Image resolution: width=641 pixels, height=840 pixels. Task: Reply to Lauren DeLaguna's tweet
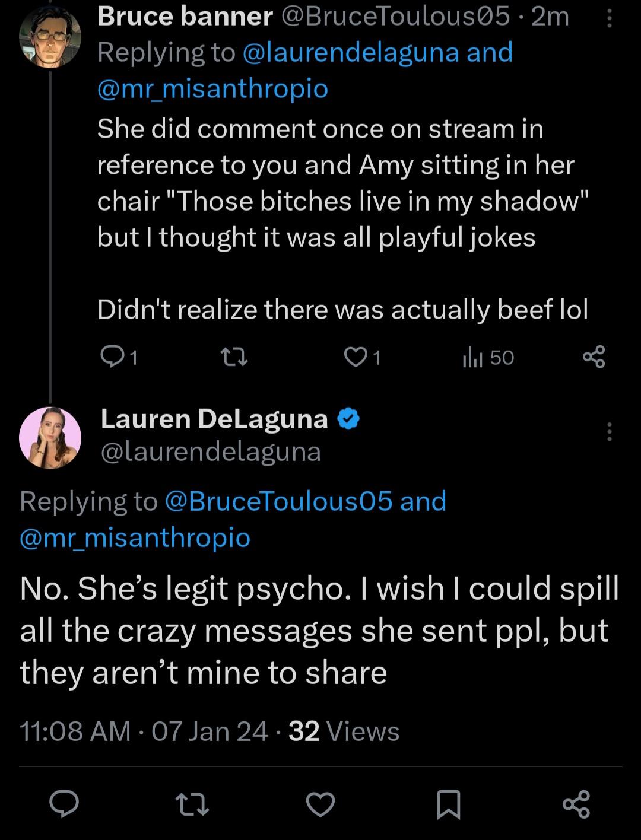64,804
